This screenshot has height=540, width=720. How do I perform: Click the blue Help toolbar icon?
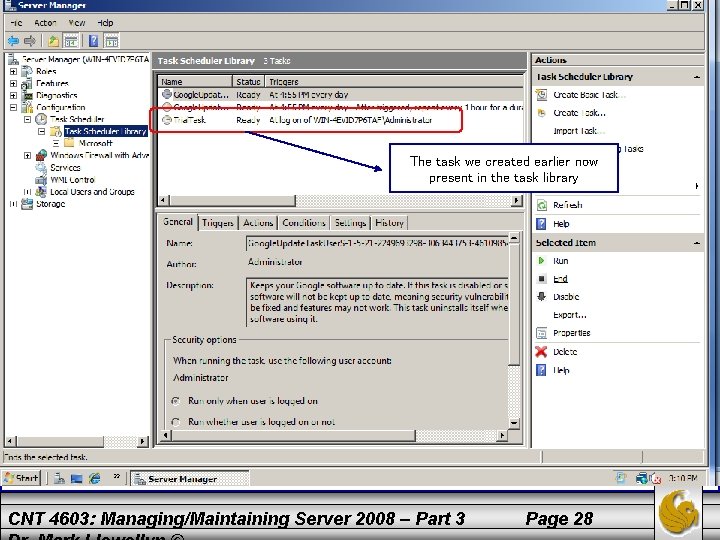click(94, 41)
